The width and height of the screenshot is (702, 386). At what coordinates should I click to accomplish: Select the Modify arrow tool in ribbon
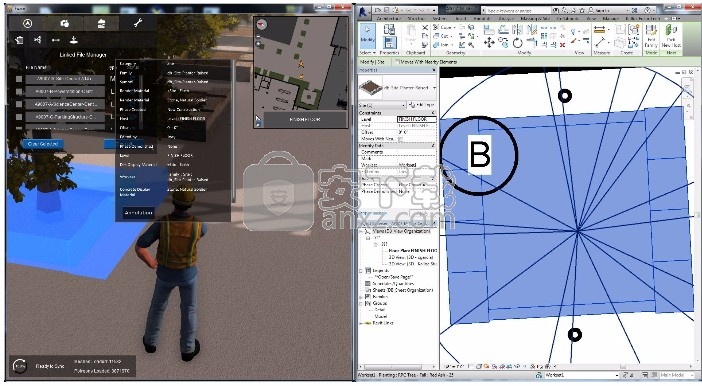pyautogui.click(x=368, y=34)
